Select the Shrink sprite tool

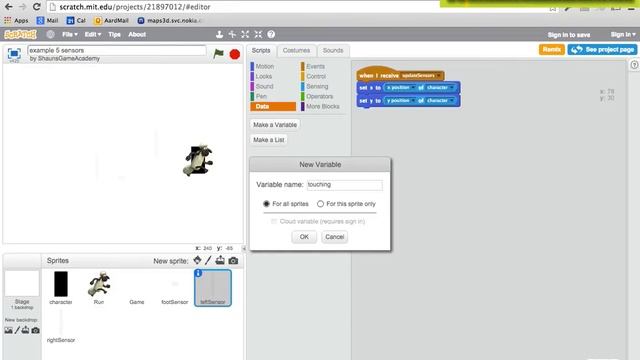[x=258, y=35]
